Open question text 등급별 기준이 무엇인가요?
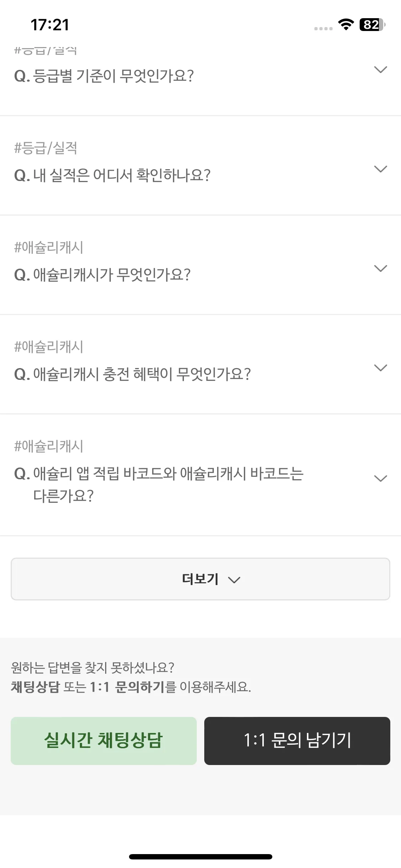Screen dimensions: 401x868 pos(104,76)
